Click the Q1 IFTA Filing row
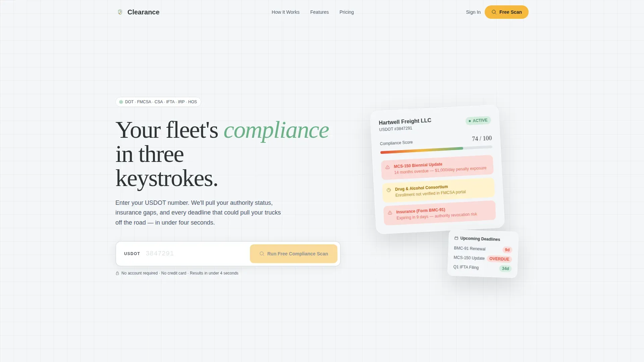Viewport: 644px width, 362px height. click(x=482, y=268)
